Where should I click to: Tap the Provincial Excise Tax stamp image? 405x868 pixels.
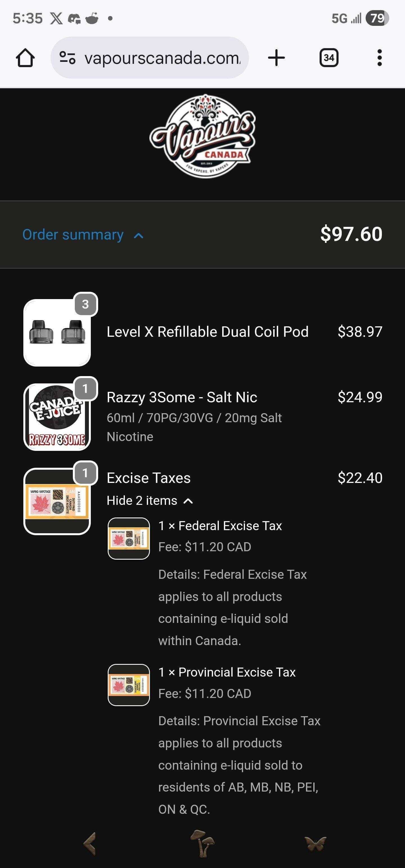[x=129, y=685]
